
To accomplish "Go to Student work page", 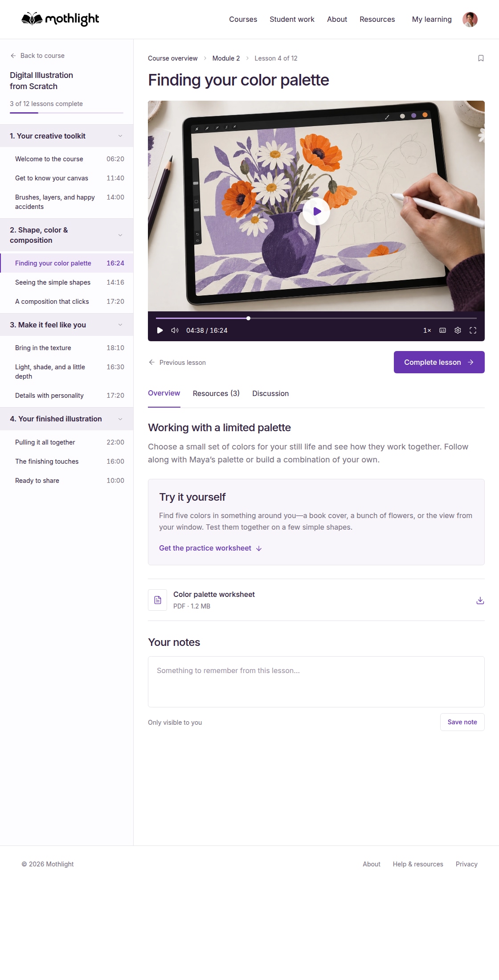I will pos(292,19).
